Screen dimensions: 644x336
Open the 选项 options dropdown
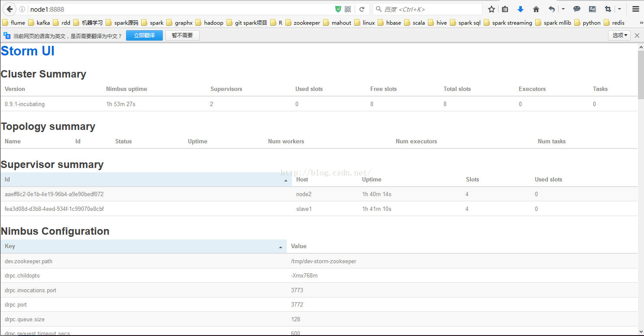(619, 36)
